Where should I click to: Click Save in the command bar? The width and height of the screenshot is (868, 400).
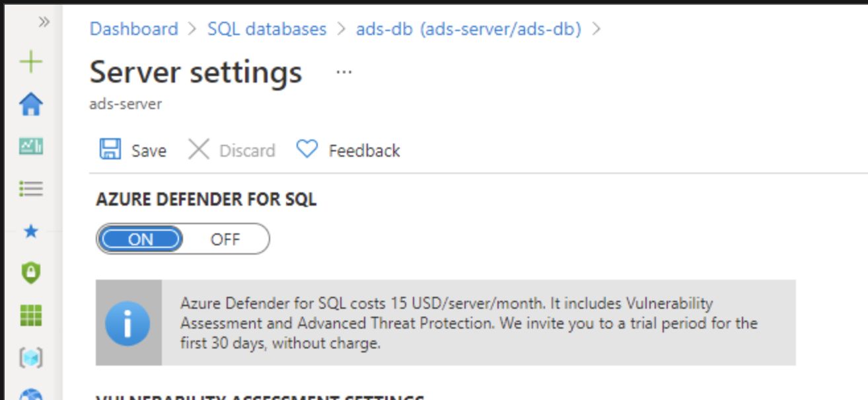(134, 150)
